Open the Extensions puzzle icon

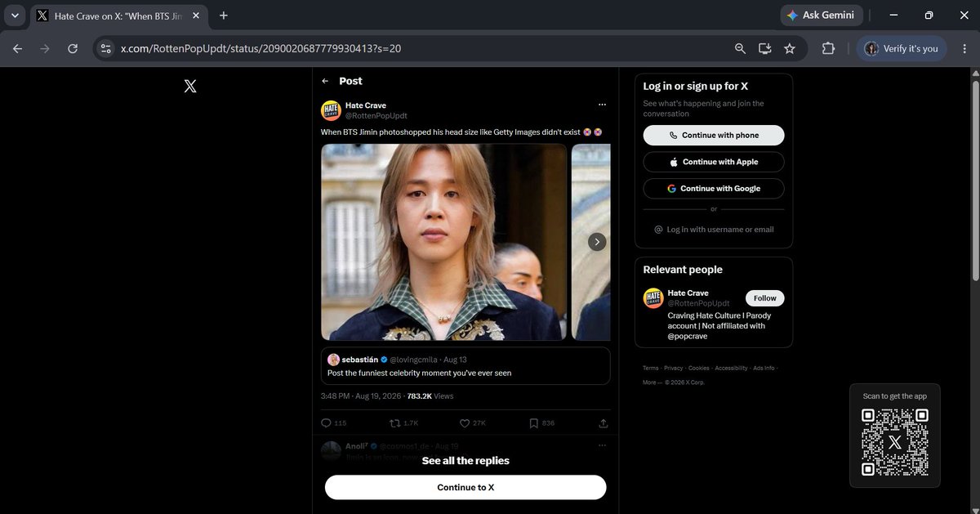pos(828,49)
